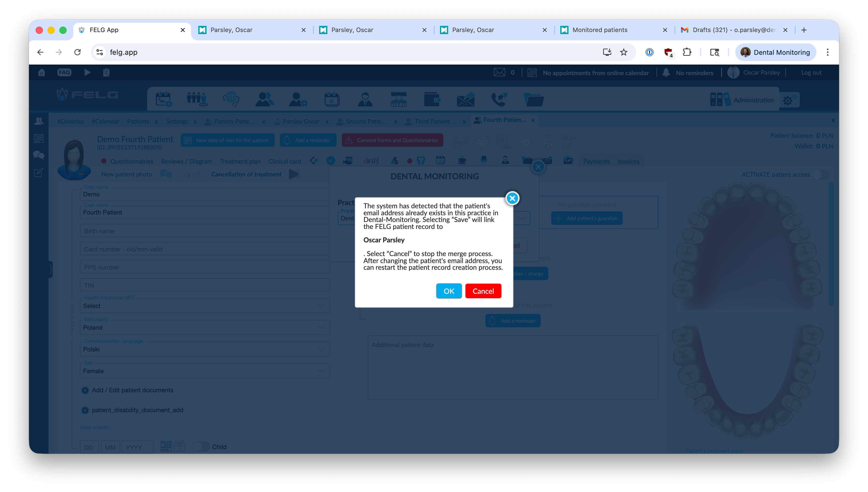Expand the collapsed left sidebar handle
This screenshot has height=492, width=868.
click(x=51, y=269)
